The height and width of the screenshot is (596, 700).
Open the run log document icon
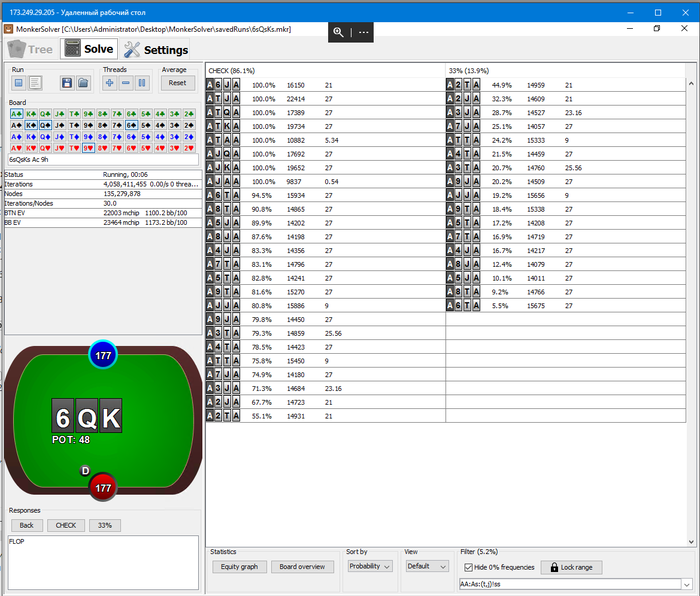[35, 83]
